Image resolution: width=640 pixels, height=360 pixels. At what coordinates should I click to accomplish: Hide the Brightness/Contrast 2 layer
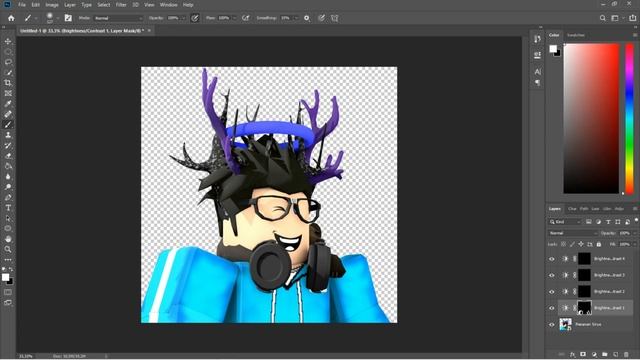pyautogui.click(x=552, y=291)
